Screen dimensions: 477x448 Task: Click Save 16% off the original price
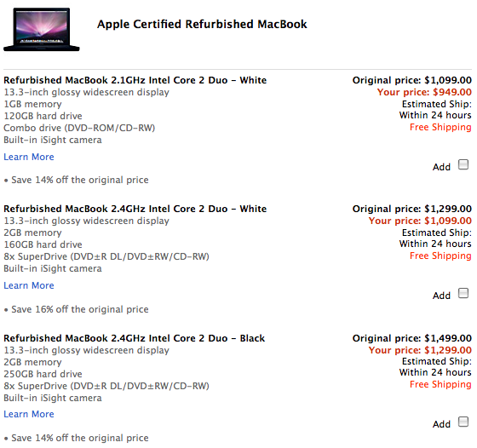point(80,309)
